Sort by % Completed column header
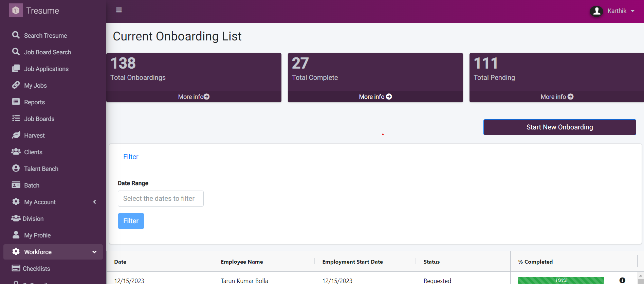644x284 pixels. [x=535, y=262]
